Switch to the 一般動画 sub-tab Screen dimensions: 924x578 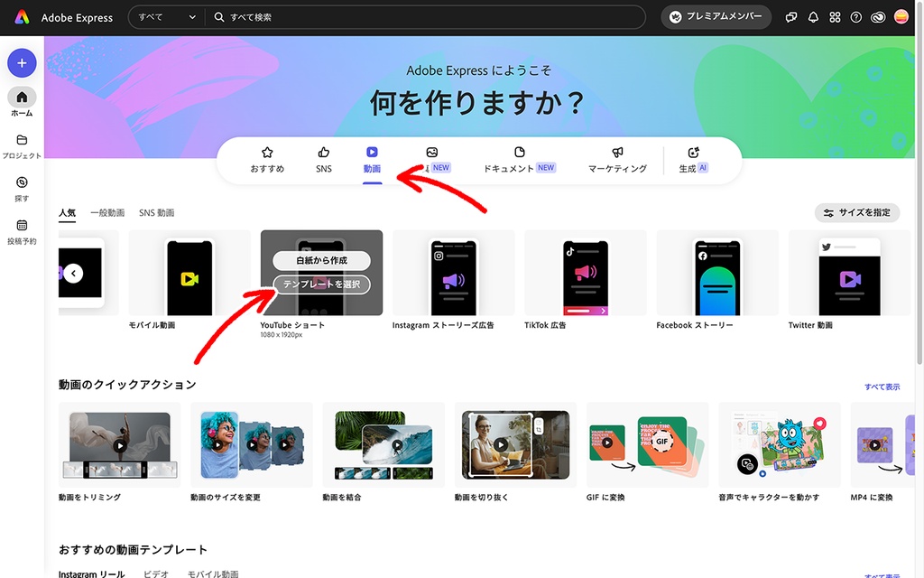point(107,213)
